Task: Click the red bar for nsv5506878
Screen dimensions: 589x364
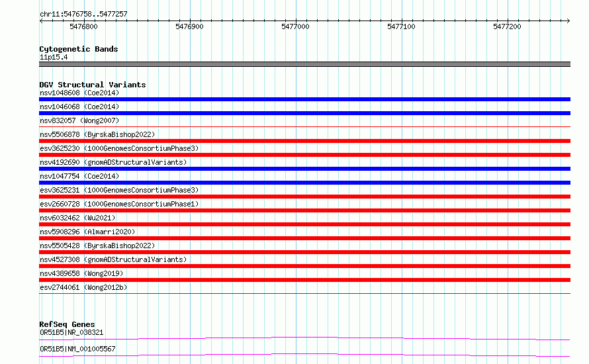Action: 304,141
